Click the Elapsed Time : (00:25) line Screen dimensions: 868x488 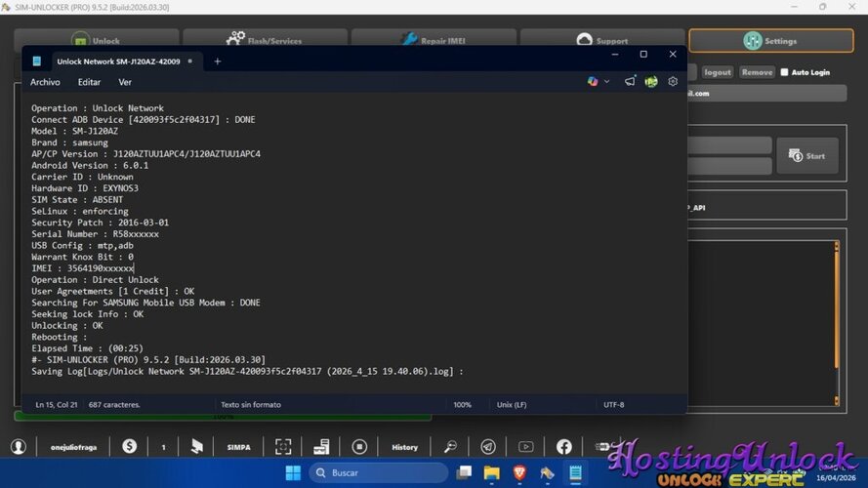coord(88,348)
